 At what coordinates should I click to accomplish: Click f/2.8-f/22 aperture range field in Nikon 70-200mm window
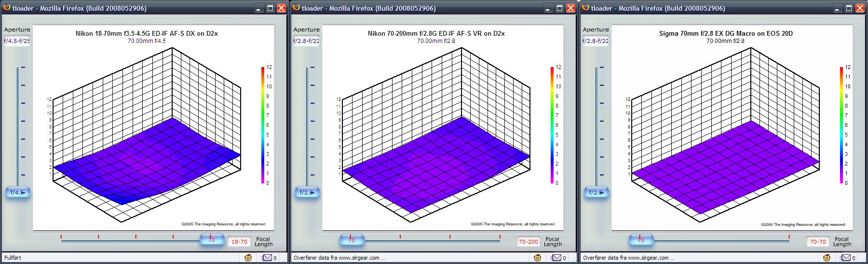(x=306, y=41)
